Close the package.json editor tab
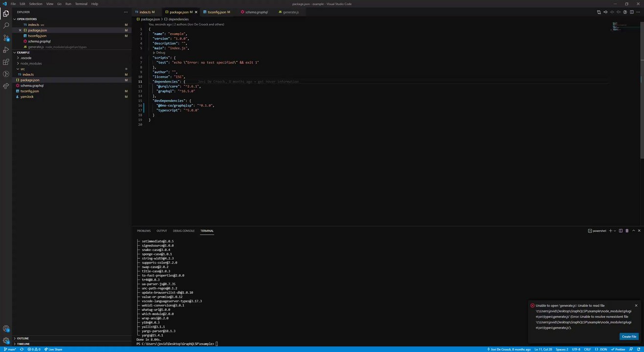 [196, 12]
